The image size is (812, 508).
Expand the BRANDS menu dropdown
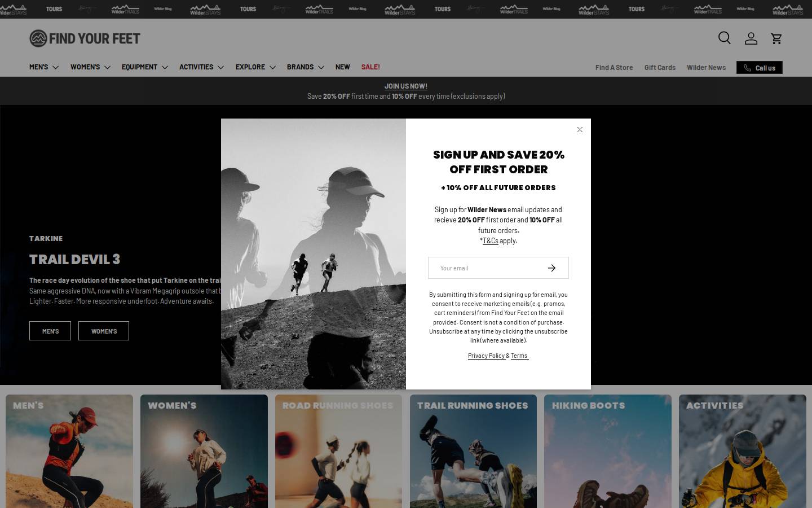coord(305,67)
